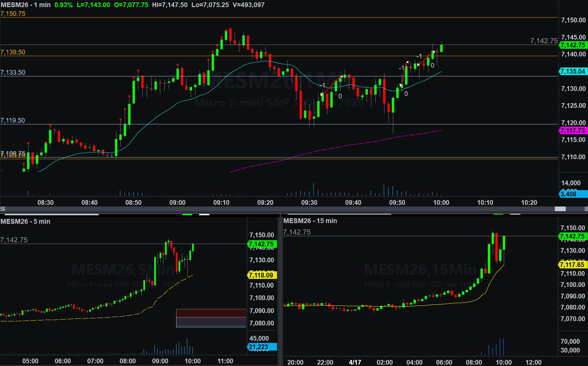Image resolution: width=588 pixels, height=366 pixels.
Task: Click the MESM26 - 1 min chart title
Action: [x=26, y=5]
